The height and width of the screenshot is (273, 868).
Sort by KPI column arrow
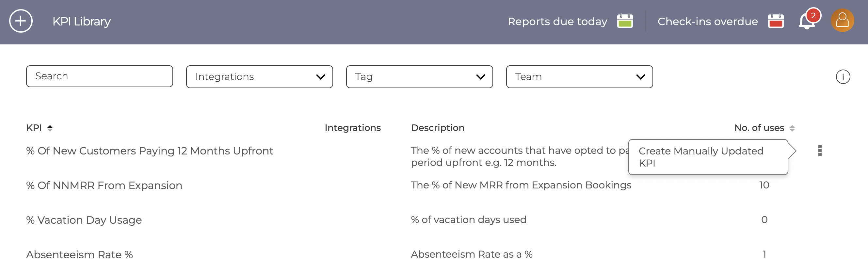coord(50,128)
